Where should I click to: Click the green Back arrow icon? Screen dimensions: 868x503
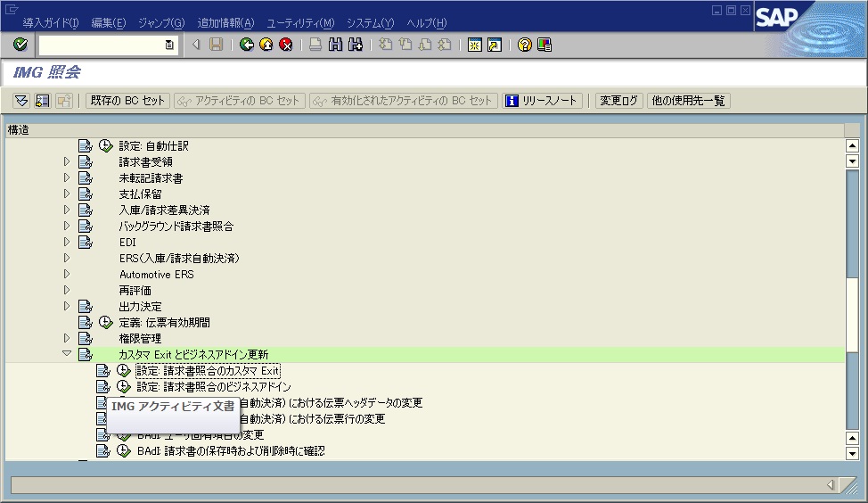247,45
